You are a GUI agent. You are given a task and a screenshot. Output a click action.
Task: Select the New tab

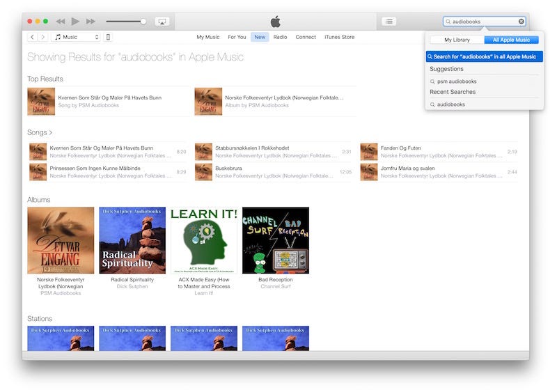tap(260, 37)
